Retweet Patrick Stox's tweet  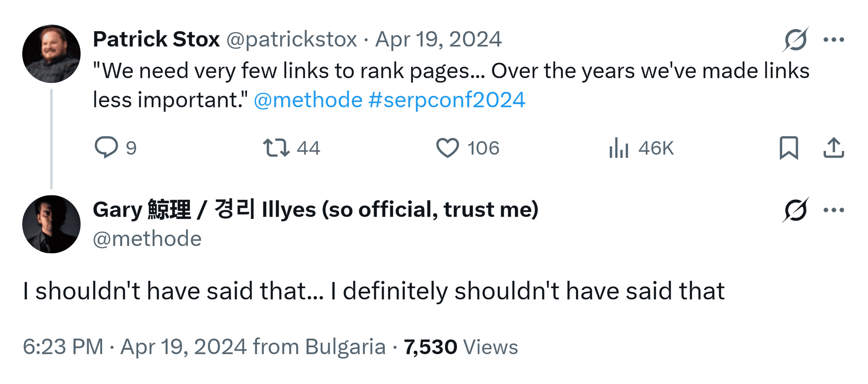pyautogui.click(x=276, y=148)
